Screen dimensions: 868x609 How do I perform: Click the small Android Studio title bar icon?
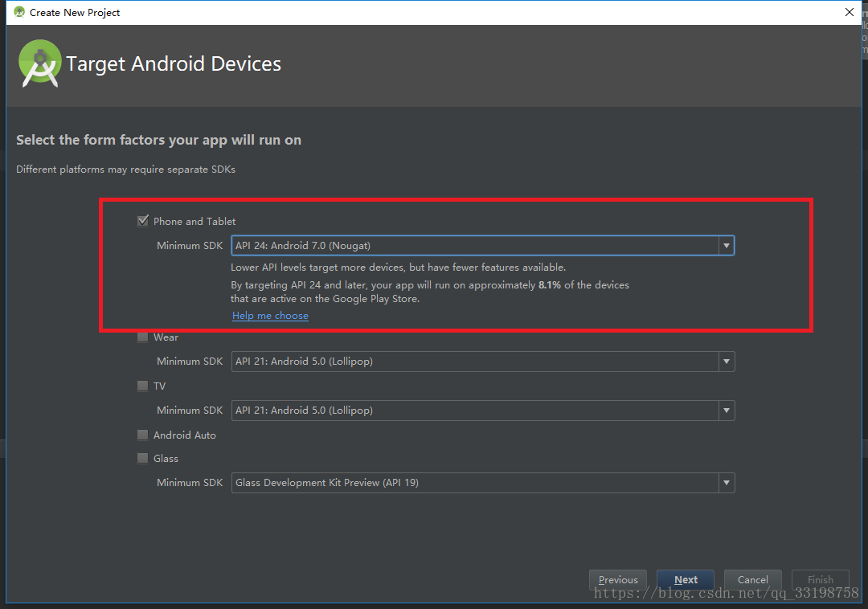click(x=19, y=12)
